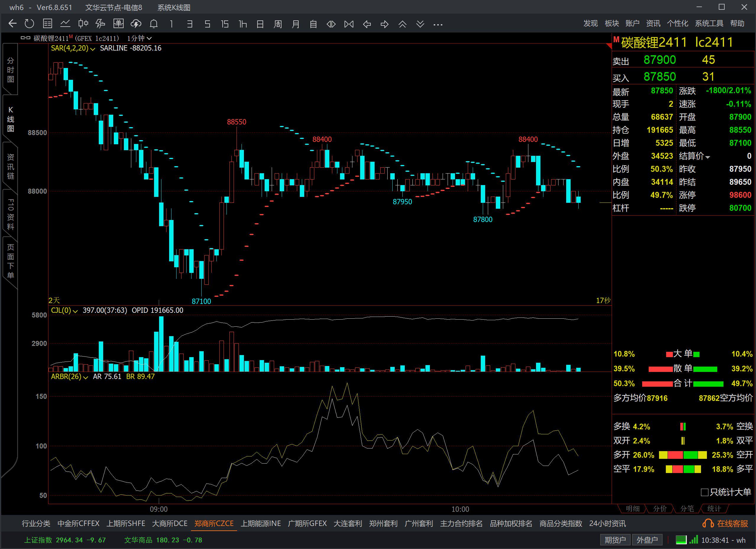
Task: Click the 期货户 button
Action: pos(615,540)
